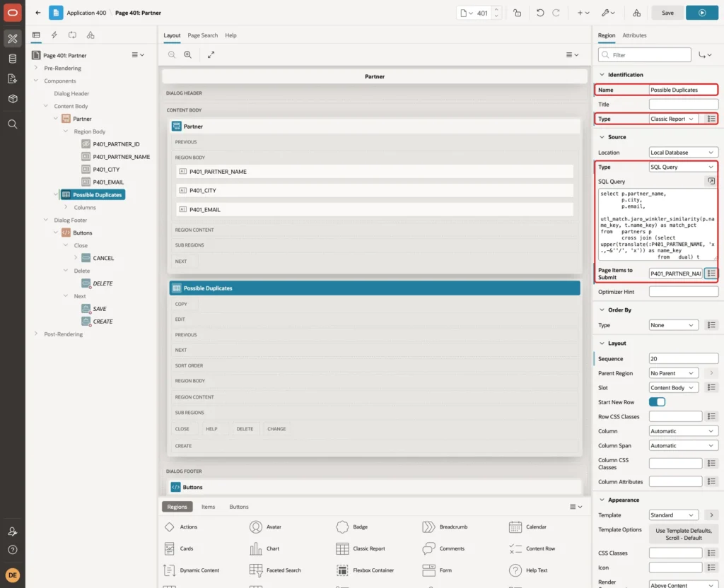The width and height of the screenshot is (724, 588).
Task: Open quick pick icon next to region Type
Action: point(711,119)
